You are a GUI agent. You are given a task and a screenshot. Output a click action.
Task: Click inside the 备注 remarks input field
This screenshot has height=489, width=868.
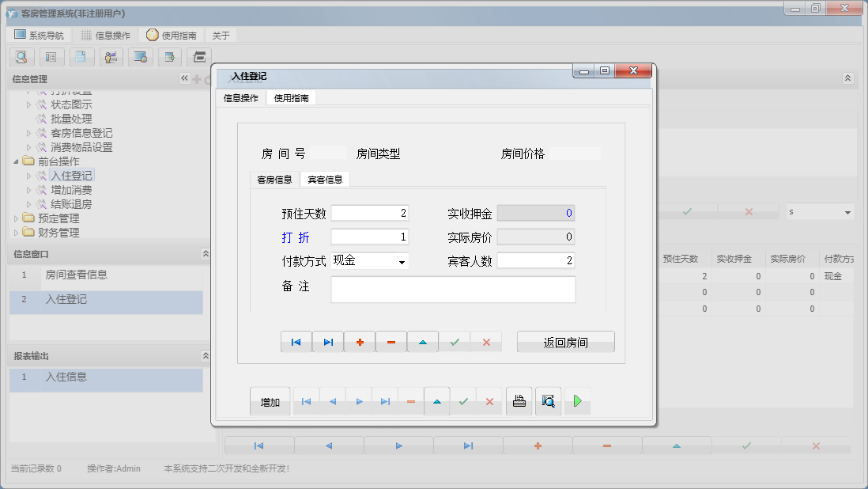click(453, 290)
